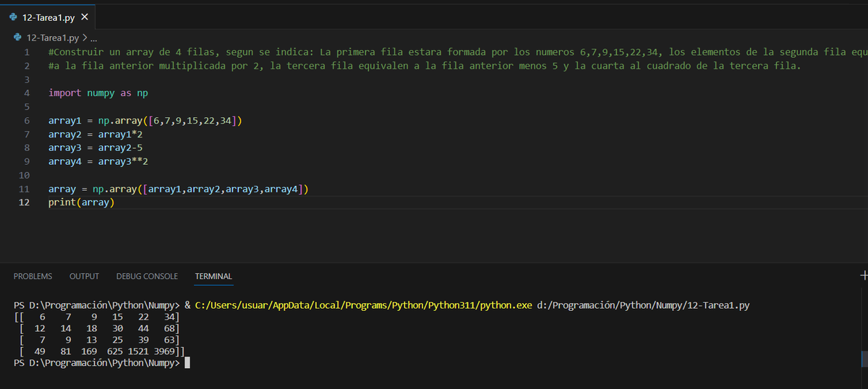Image resolution: width=868 pixels, height=389 pixels.
Task: Click the first comment line starting '#Construir un array'
Action: 458,52
